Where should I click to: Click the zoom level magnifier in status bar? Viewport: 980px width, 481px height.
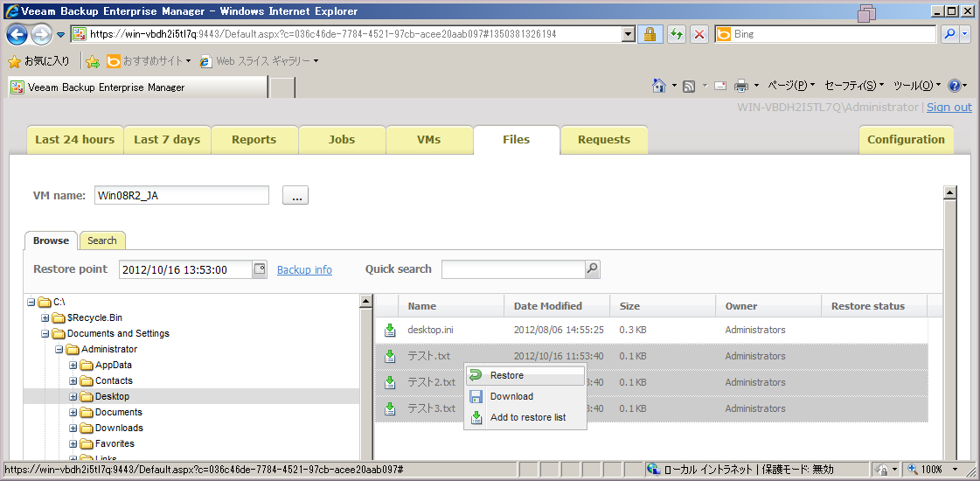pos(913,469)
